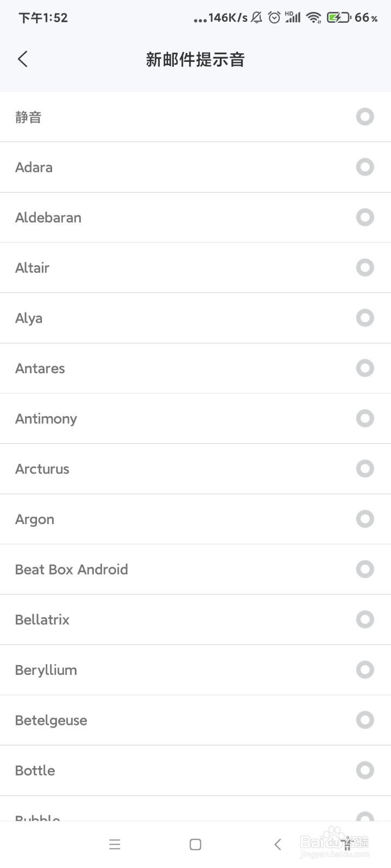Tap the Antares ringtone entry
The width and height of the screenshot is (391, 868).
click(x=40, y=368)
